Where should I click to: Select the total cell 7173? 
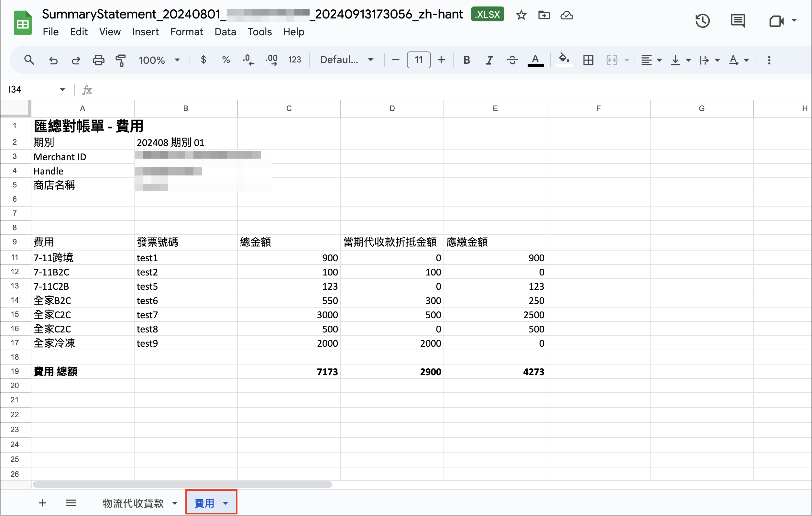pos(289,371)
